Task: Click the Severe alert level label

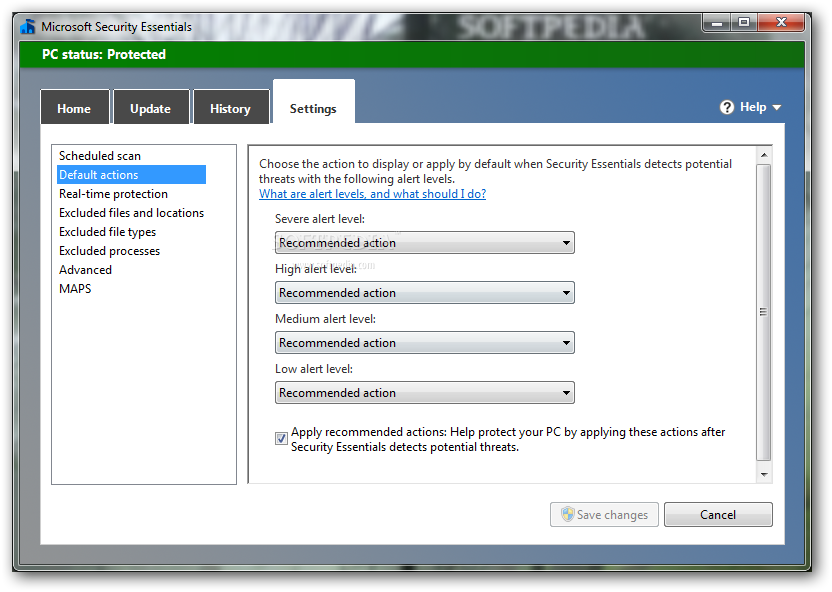Action: point(320,219)
